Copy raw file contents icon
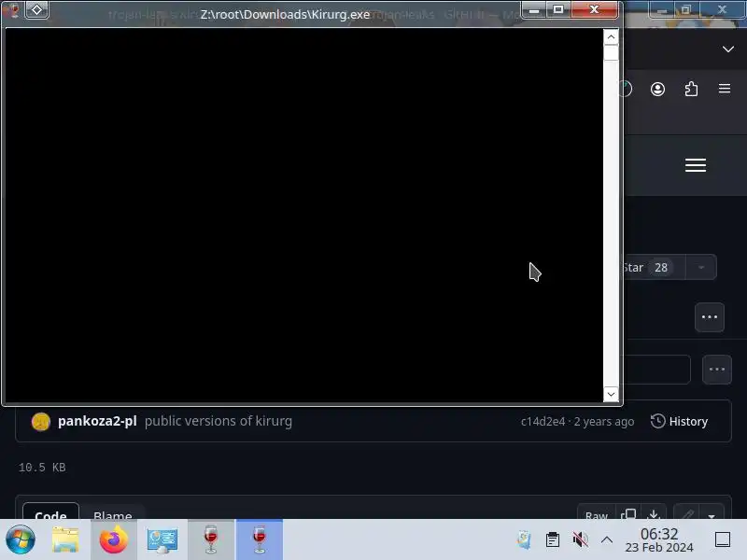Screen dimensions: 747x560 (x=628, y=513)
